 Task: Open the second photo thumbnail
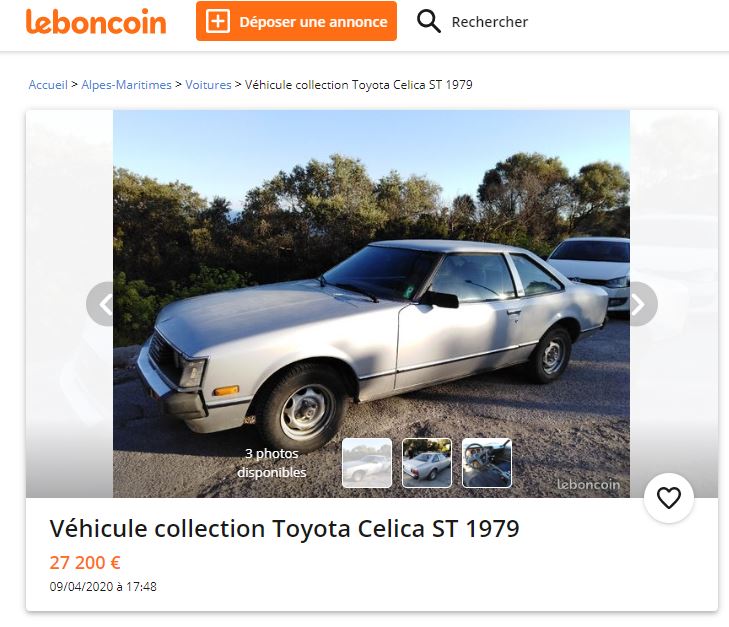(x=427, y=463)
